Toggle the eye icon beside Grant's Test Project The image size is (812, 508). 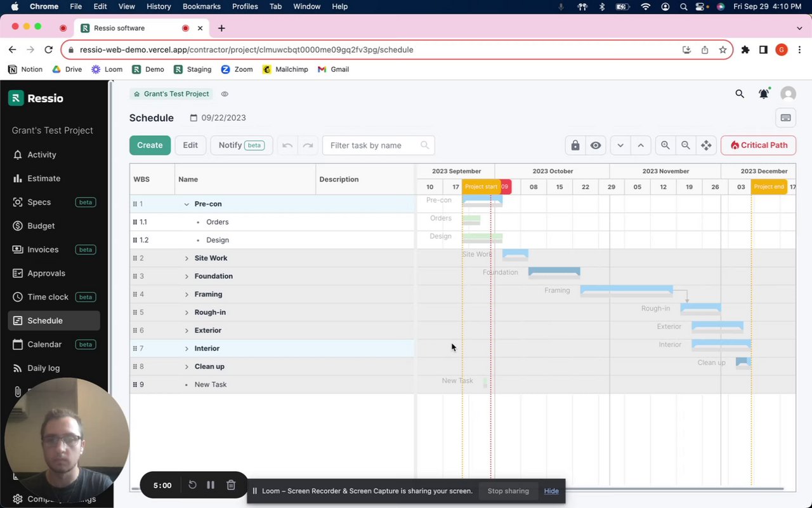tap(225, 94)
